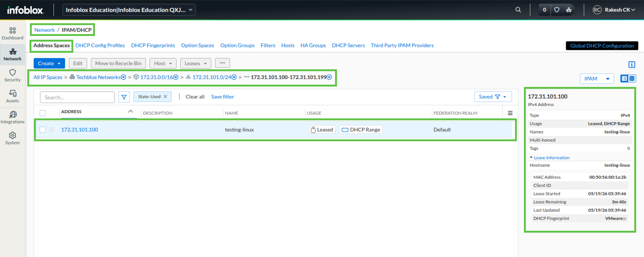Switch to Hosts tab
The width and height of the screenshot is (644, 257).
click(x=288, y=45)
